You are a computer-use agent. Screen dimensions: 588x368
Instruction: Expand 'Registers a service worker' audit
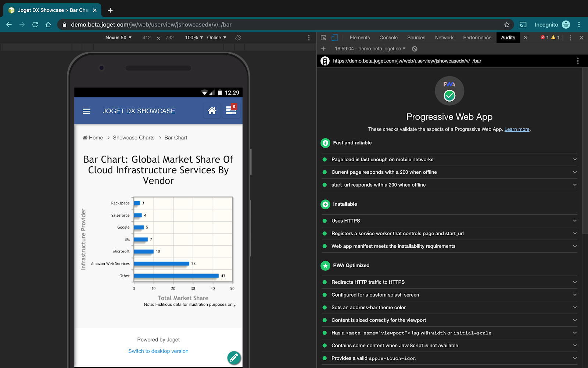449,233
